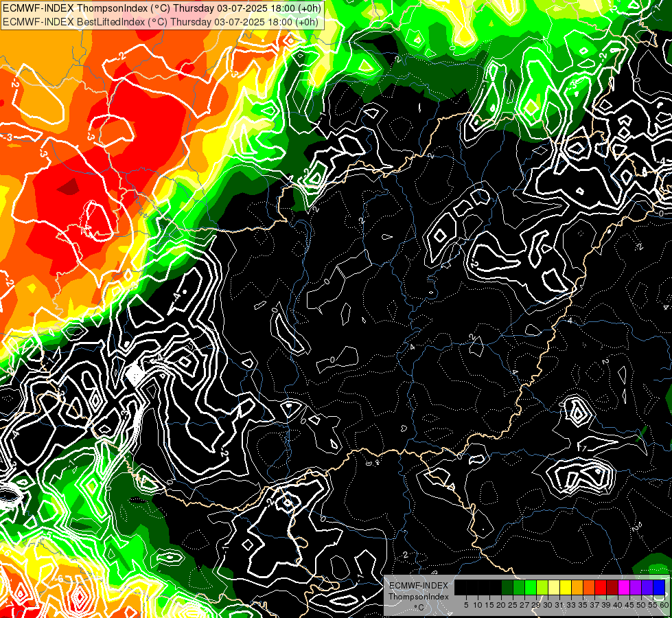Click legend tick value '33'
This screenshot has width=672, height=618.
(571, 605)
